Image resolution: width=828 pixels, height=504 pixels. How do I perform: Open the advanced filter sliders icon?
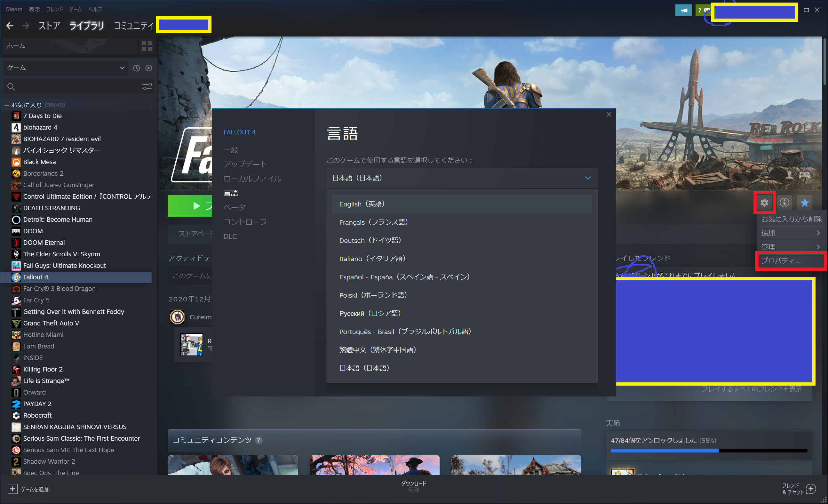[147, 87]
